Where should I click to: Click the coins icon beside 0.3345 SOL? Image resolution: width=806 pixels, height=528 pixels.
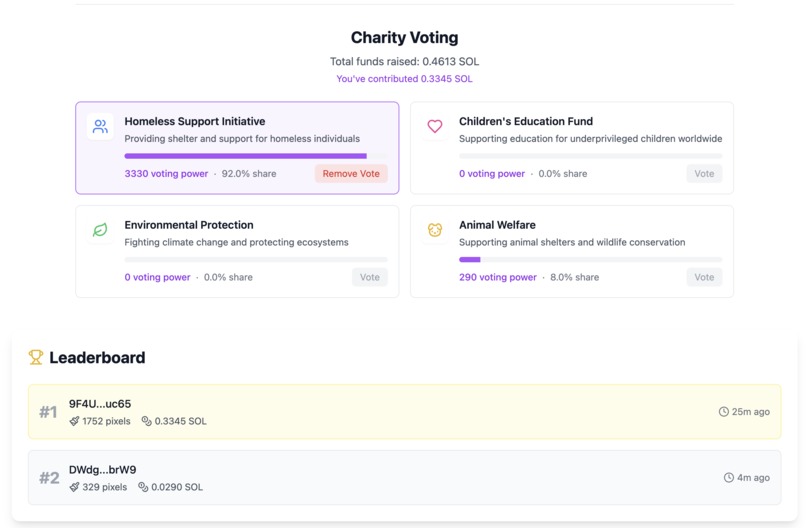point(146,421)
